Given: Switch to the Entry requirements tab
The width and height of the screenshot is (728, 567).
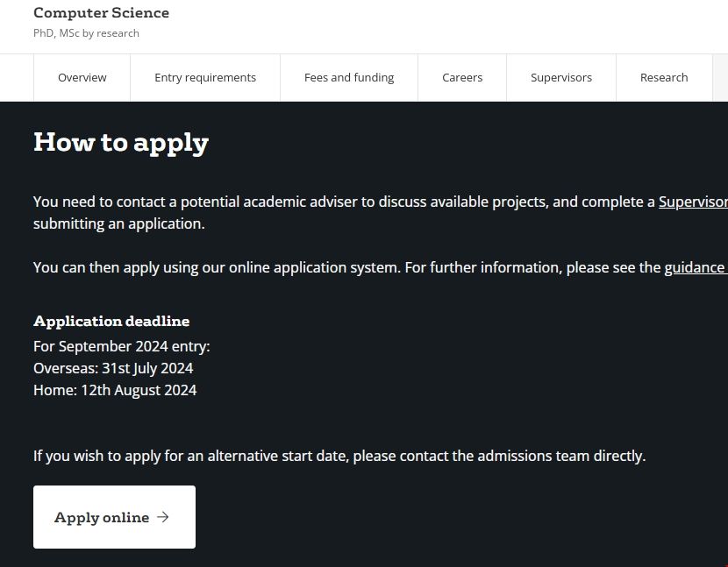Looking at the screenshot, I should 205,78.
